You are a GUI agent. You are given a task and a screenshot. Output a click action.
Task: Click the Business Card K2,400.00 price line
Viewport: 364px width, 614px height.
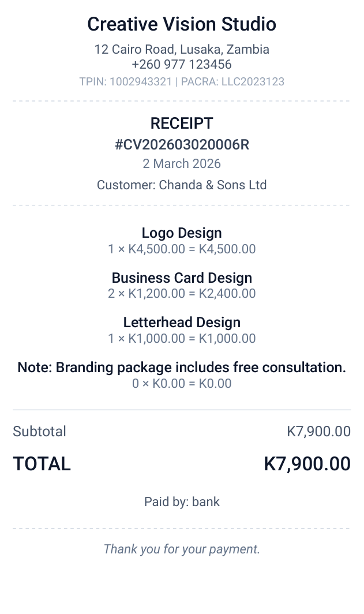click(182, 294)
